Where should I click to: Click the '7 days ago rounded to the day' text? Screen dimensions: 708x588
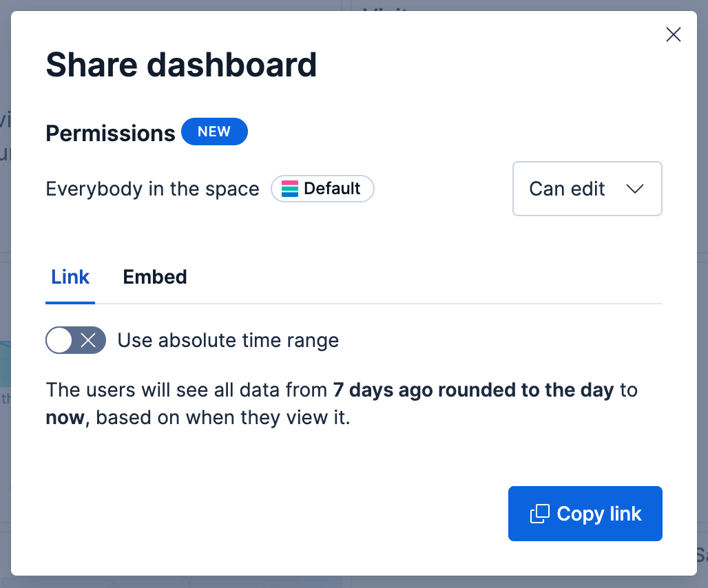[474, 390]
